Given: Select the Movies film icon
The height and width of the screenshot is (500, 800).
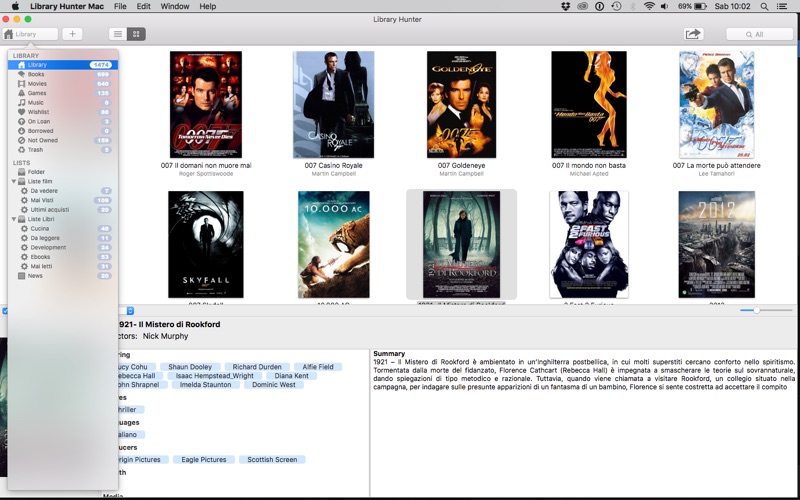Looking at the screenshot, I should tap(21, 84).
